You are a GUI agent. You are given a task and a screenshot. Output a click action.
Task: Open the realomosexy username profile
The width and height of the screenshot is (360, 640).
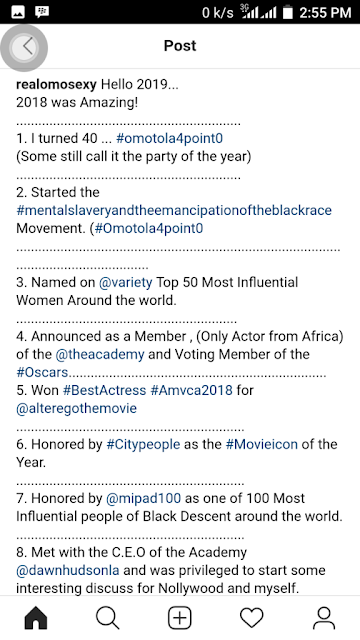pyautogui.click(x=56, y=84)
